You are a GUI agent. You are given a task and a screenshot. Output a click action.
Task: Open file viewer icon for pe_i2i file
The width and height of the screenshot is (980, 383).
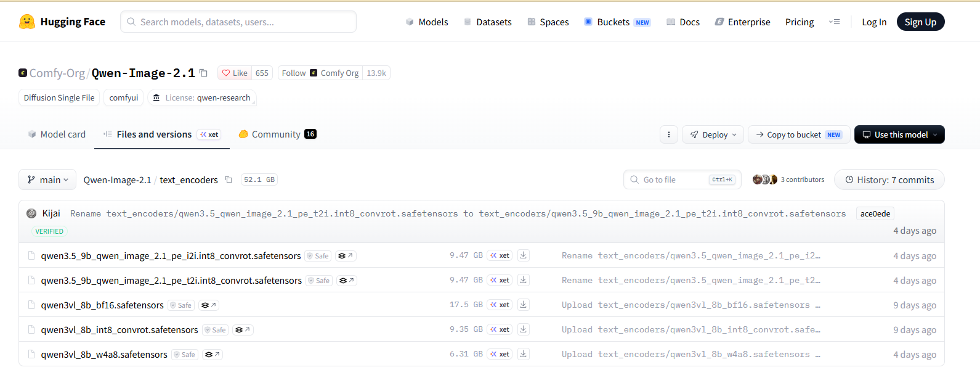pyautogui.click(x=346, y=256)
